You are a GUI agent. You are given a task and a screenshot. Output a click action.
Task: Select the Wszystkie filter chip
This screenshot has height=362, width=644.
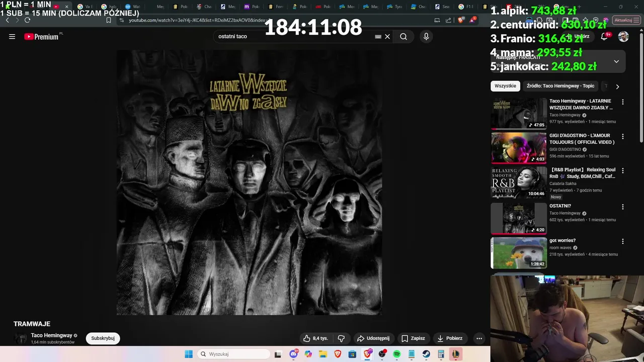(x=505, y=86)
